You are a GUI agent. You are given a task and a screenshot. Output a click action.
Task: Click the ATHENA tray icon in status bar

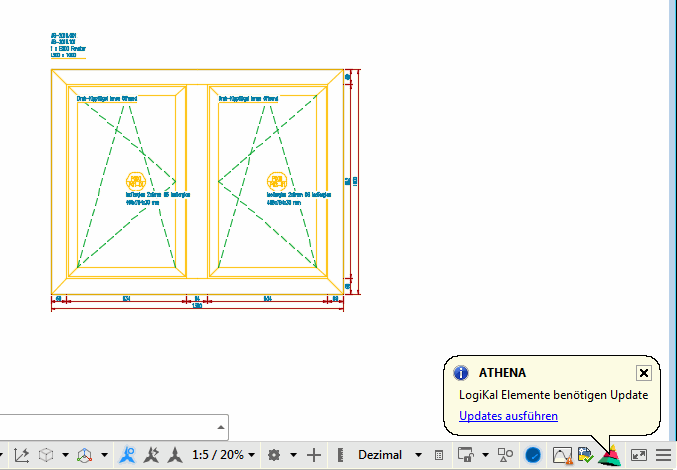point(611,455)
